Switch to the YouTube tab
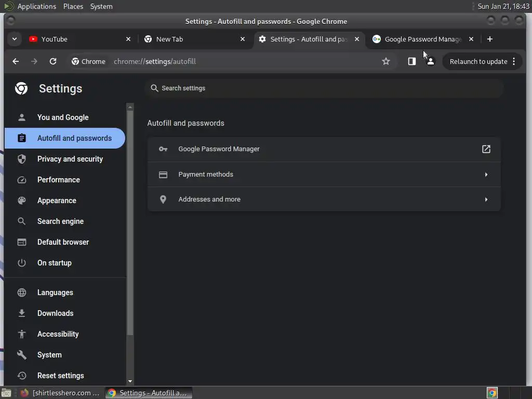 [79, 39]
